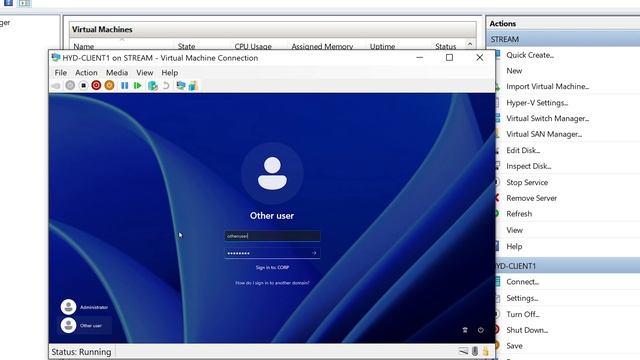This screenshot has height=360, width=640.
Task: Open the View menu in VM Connection
Action: click(145, 73)
